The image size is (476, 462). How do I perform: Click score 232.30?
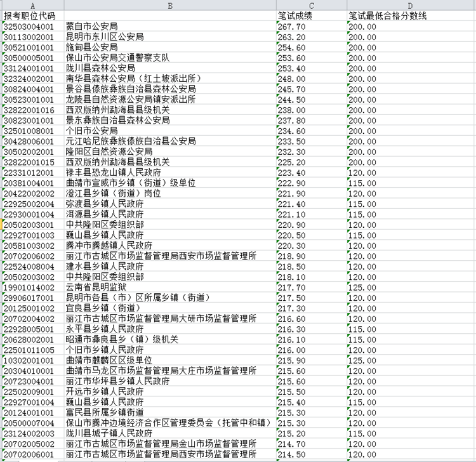click(312, 152)
